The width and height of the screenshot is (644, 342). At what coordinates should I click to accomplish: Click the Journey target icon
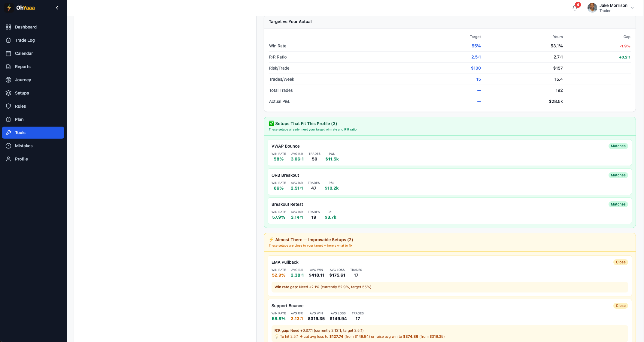(x=8, y=80)
